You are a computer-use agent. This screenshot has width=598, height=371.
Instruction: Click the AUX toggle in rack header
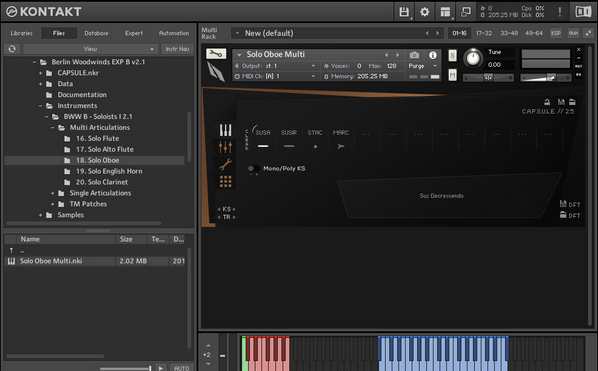coord(573,33)
